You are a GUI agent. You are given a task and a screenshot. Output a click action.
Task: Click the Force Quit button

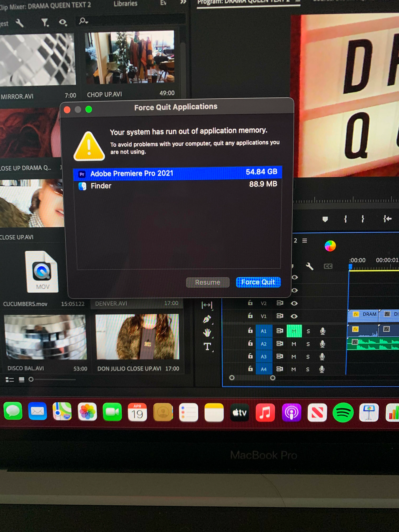pos(258,282)
